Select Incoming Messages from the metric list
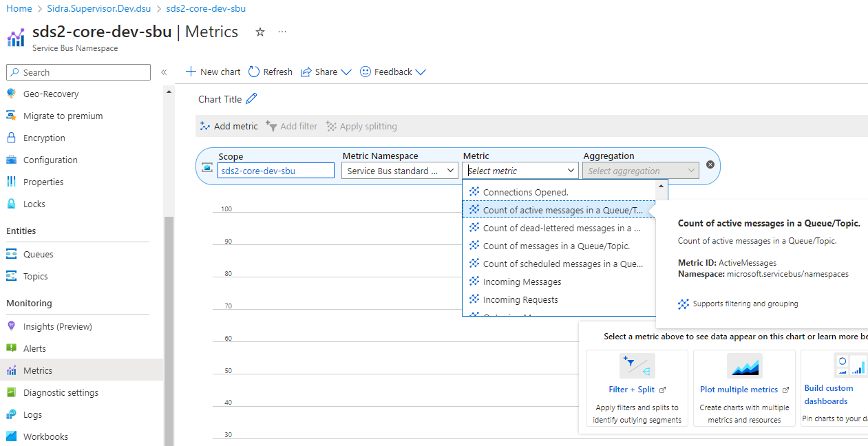The width and height of the screenshot is (868, 446). click(522, 282)
